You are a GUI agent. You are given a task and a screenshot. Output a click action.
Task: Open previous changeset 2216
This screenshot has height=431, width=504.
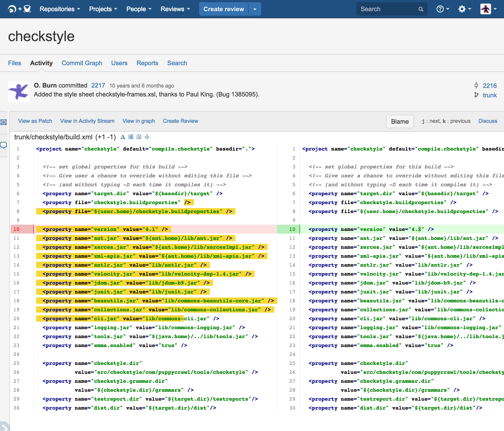coord(490,86)
